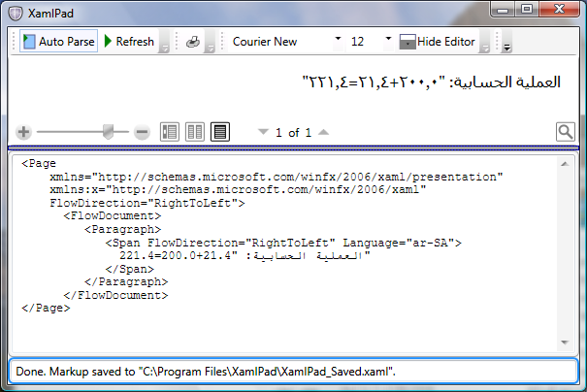The image size is (587, 392).
Task: Click the status bar saved message
Action: coord(206,372)
